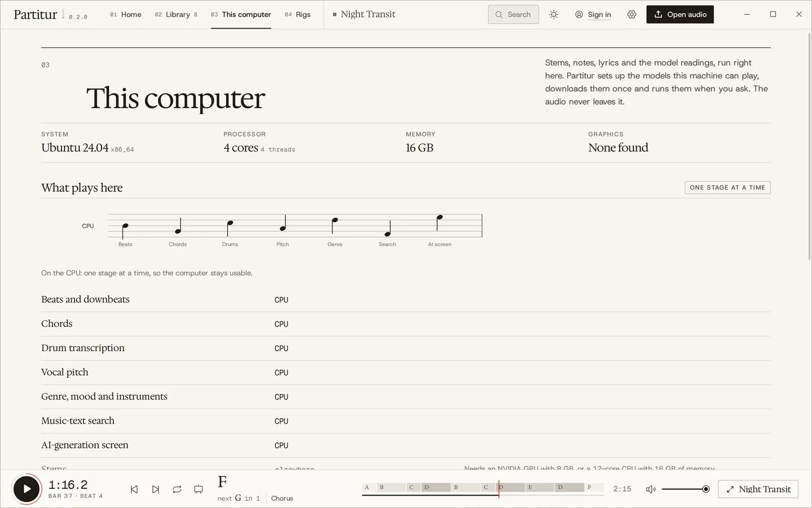The width and height of the screenshot is (812, 508).
Task: Click the page's vertical scrollbar
Action: (x=809, y=147)
